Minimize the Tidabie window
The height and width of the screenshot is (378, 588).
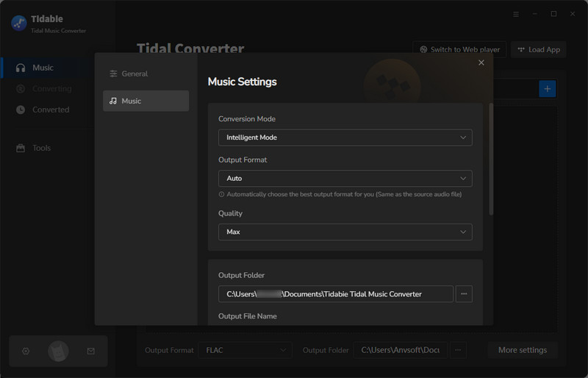coord(535,14)
